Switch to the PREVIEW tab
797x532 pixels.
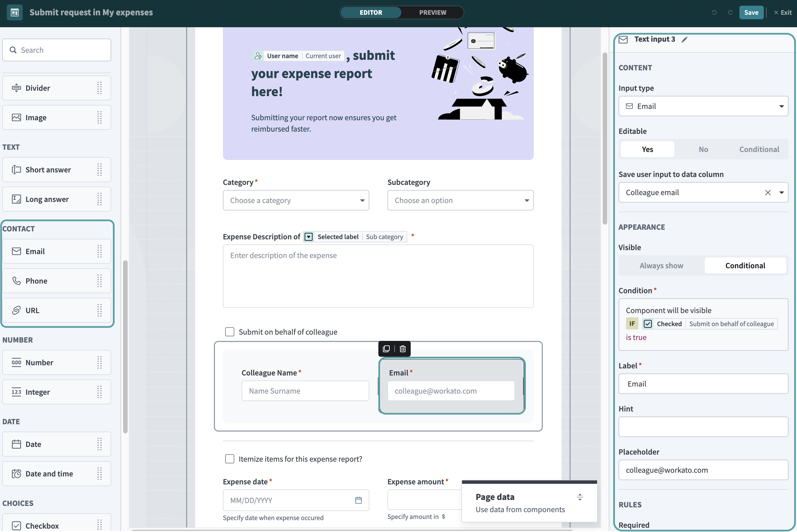[432, 12]
